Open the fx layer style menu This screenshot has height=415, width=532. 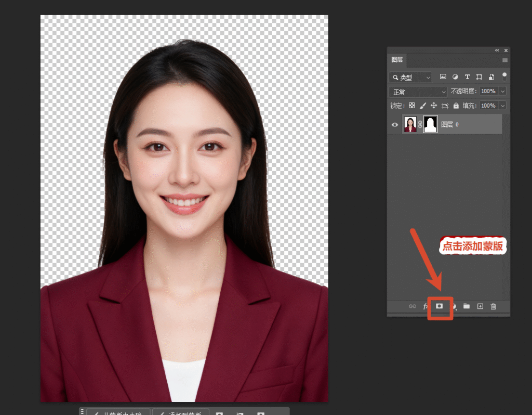(425, 306)
